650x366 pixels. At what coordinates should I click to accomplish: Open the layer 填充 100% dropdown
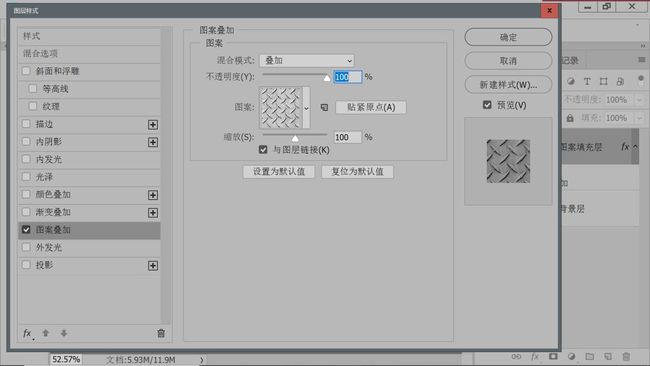click(639, 118)
